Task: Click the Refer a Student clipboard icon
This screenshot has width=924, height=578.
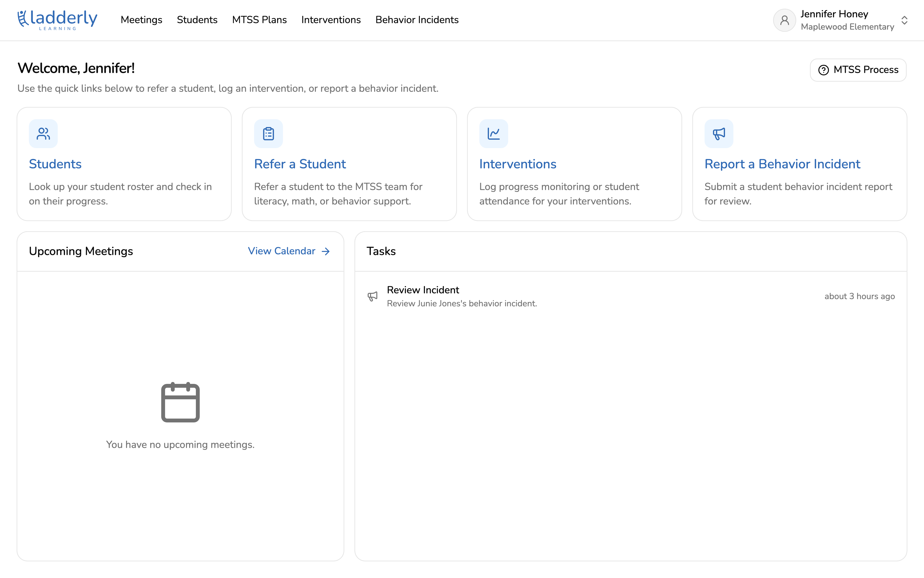Action: 269,133
